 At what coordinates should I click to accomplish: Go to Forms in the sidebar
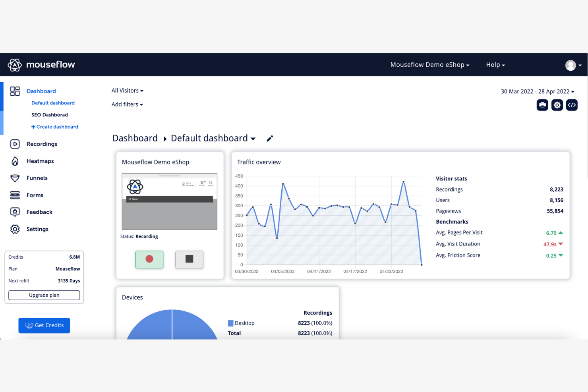click(35, 195)
